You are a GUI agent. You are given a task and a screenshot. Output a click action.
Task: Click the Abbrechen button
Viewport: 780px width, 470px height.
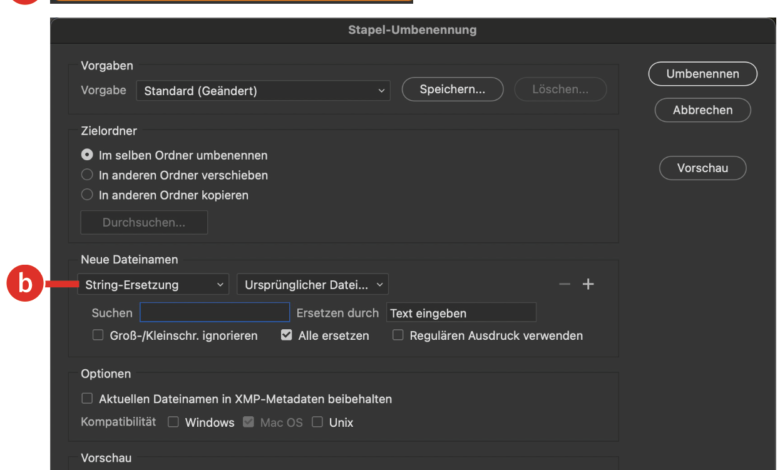pos(702,110)
